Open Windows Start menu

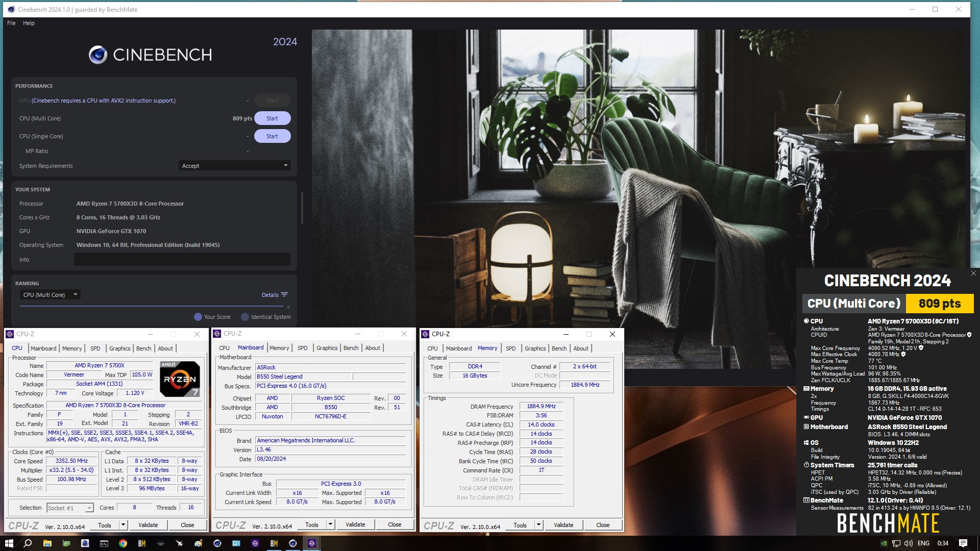coord(9,543)
